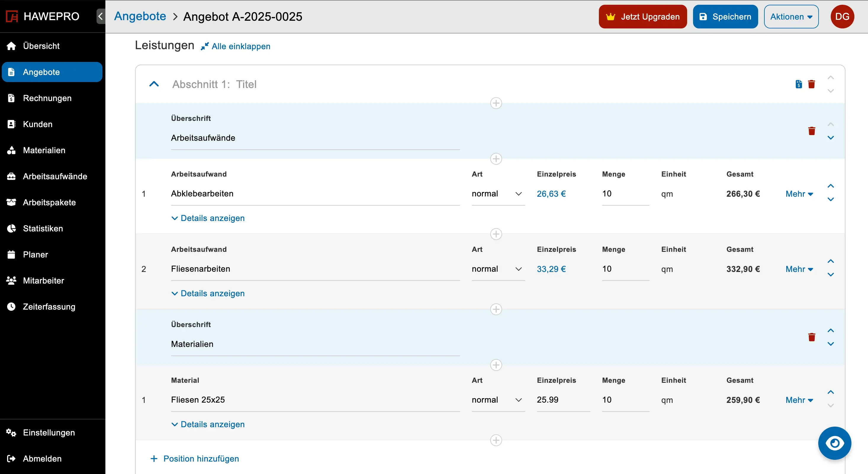Delete the Materialien heading
The width and height of the screenshot is (868, 474).
tap(812, 337)
